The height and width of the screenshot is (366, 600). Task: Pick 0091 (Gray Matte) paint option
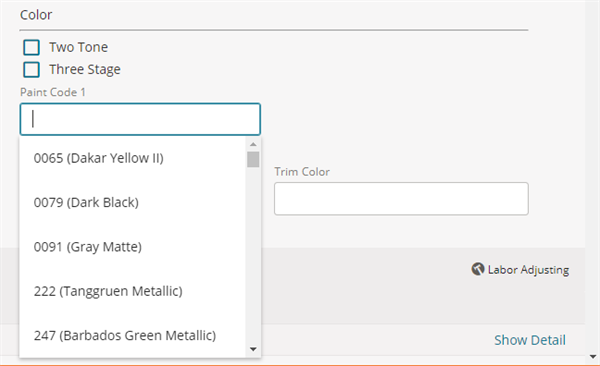point(132,247)
